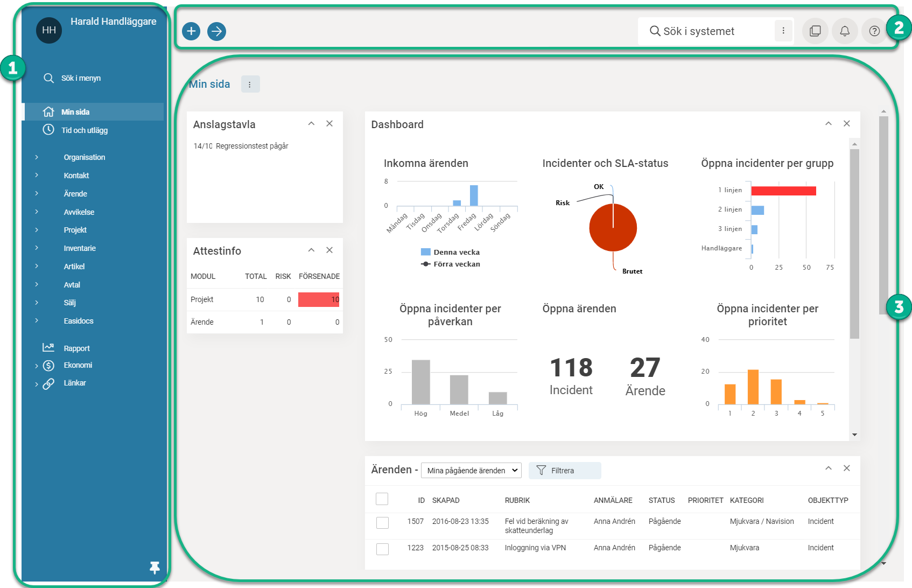Open the Rapport menu item
Viewport: 912px width, 588px height.
(x=76, y=348)
